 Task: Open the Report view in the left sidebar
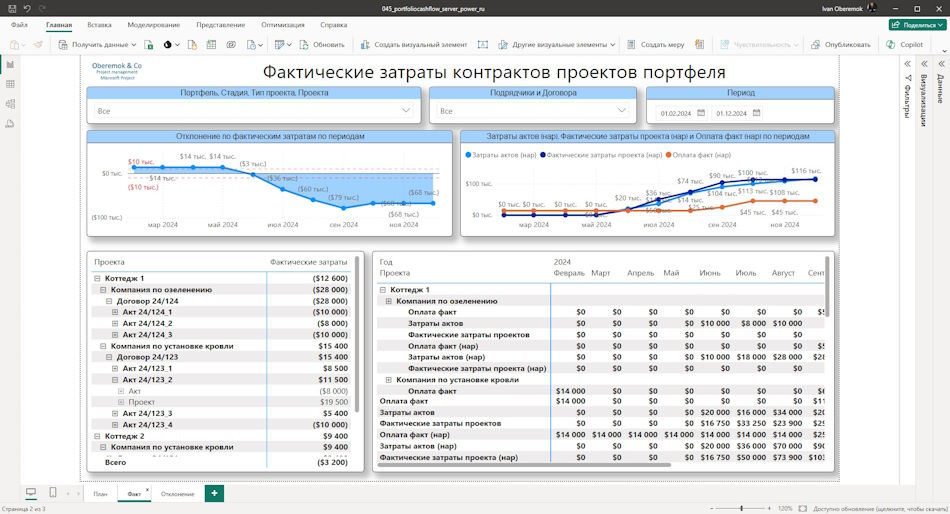tap(10, 64)
